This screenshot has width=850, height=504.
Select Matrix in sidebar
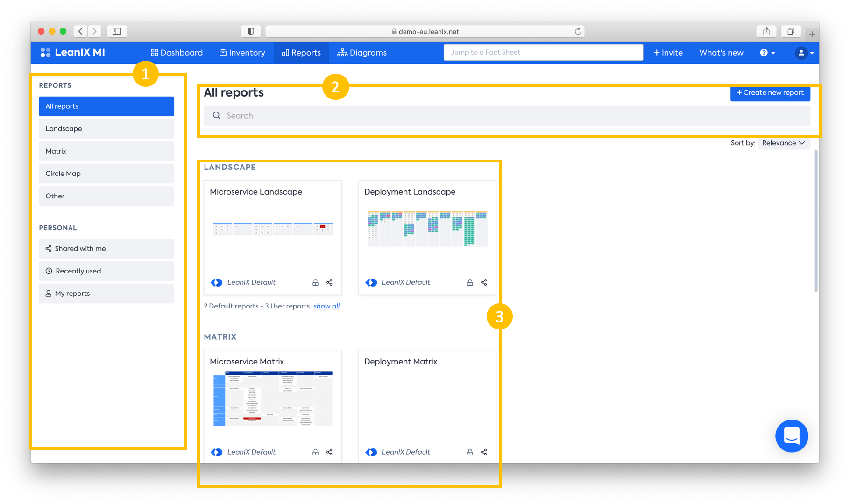(x=106, y=151)
